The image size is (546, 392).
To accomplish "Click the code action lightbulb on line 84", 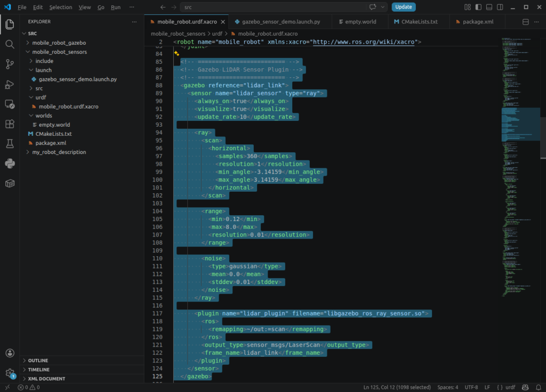I will point(176,54).
